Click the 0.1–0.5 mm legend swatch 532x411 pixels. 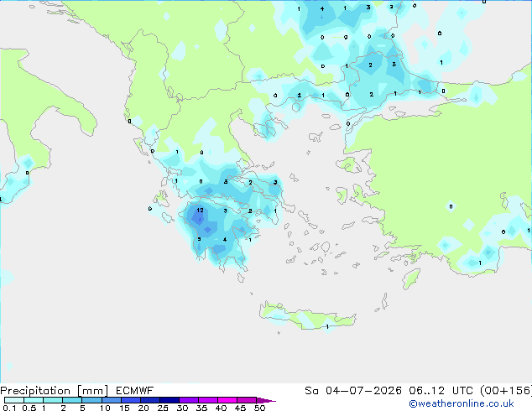click(14, 400)
